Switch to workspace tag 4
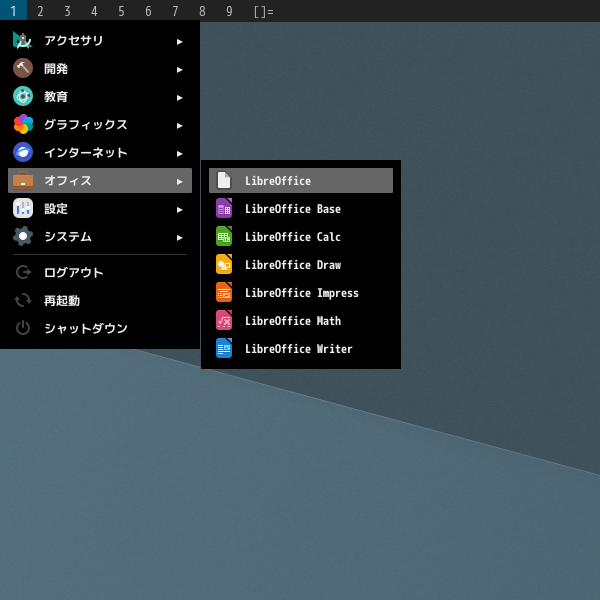Viewport: 600px width, 600px height. pos(94,11)
